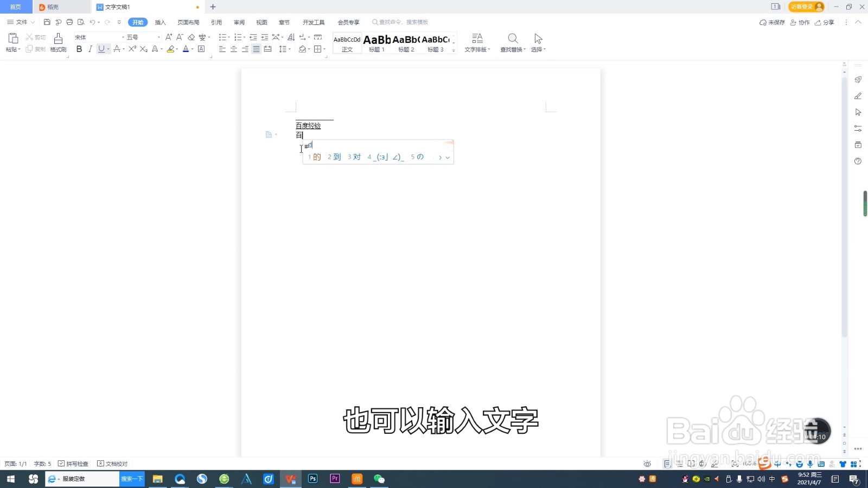868x488 pixels.
Task: Switch to outline view in status bar
Action: tap(679, 464)
